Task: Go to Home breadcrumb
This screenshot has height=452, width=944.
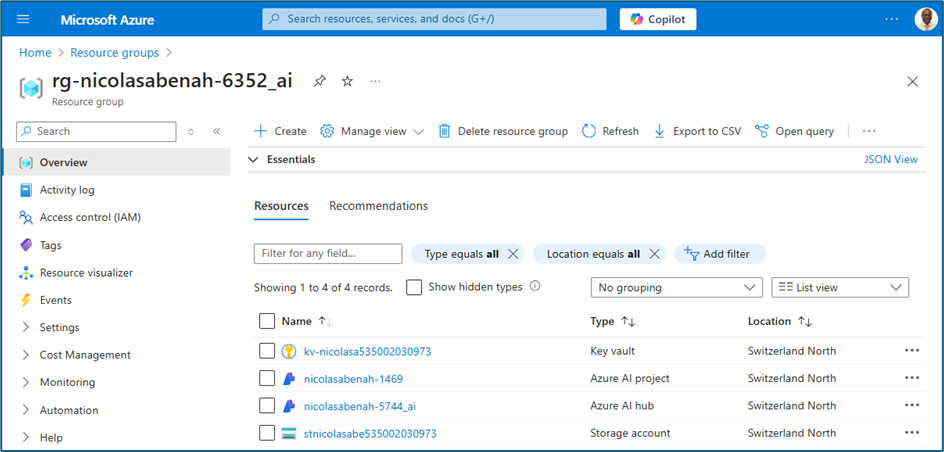Action: coord(35,53)
